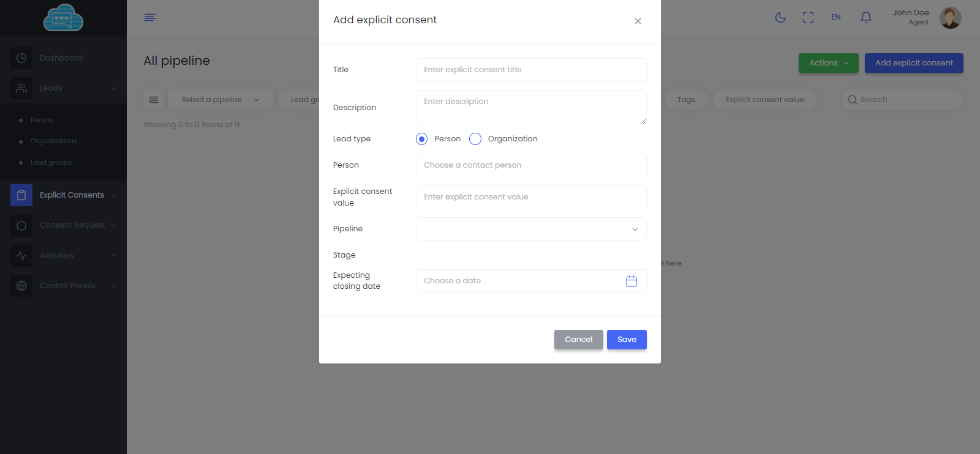Open the Select a pipeline dropdown

tap(221, 100)
